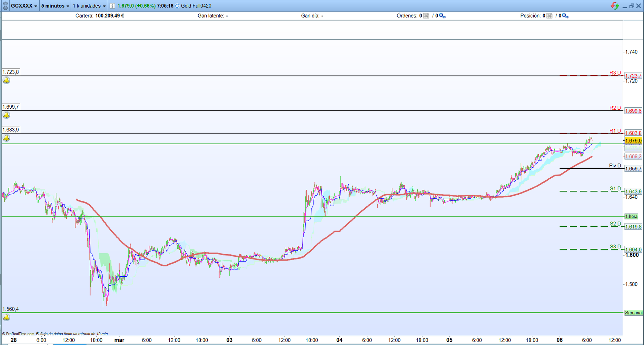644x345 pixels.
Task: Click the circle icon before Gold Full0420
Action: 177,6
